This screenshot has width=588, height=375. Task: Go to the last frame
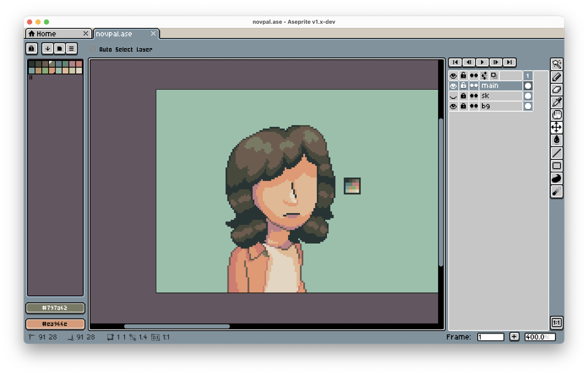(509, 62)
